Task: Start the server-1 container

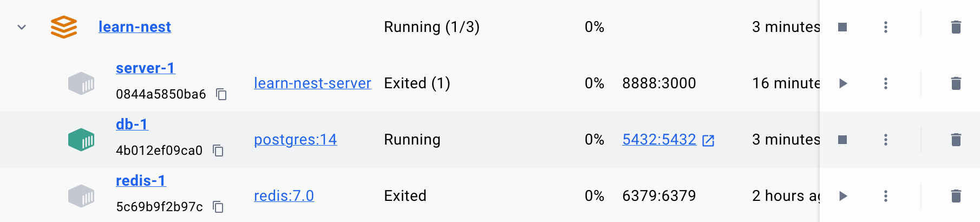Action: (843, 83)
